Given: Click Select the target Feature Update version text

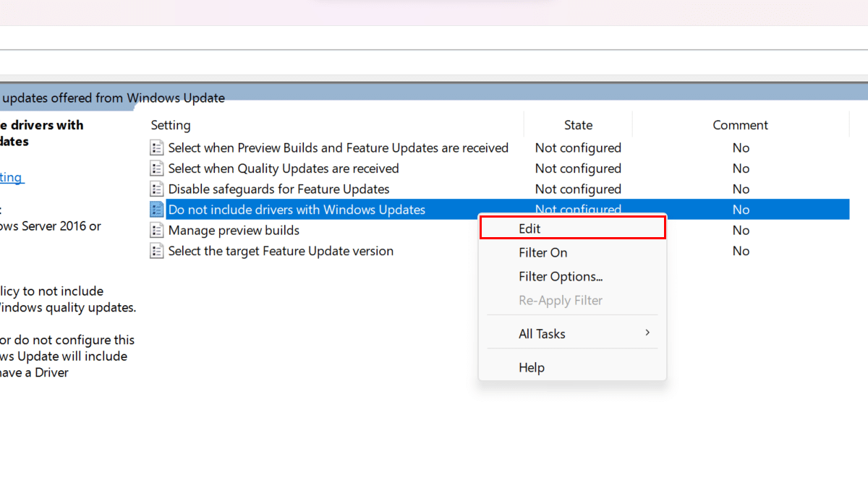Looking at the screenshot, I should [x=281, y=251].
